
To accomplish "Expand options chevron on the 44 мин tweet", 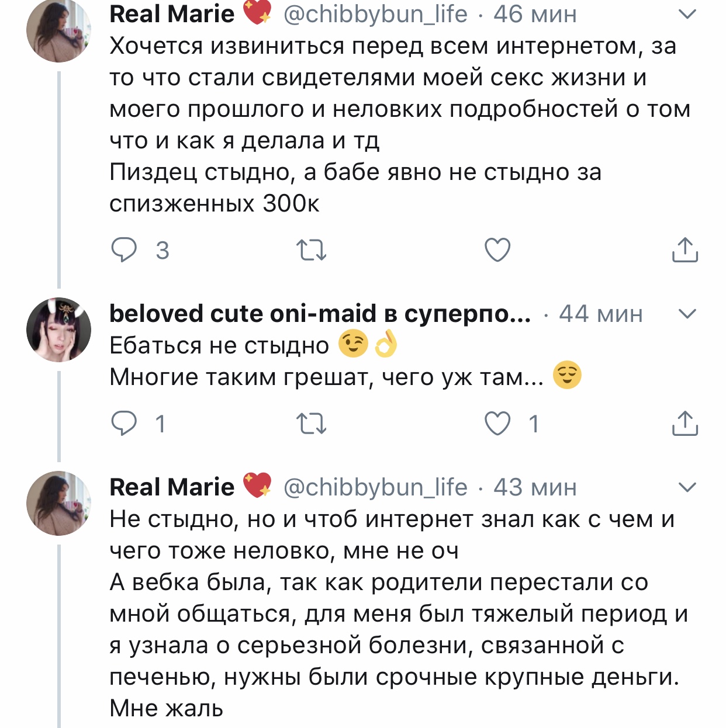I will point(688,314).
